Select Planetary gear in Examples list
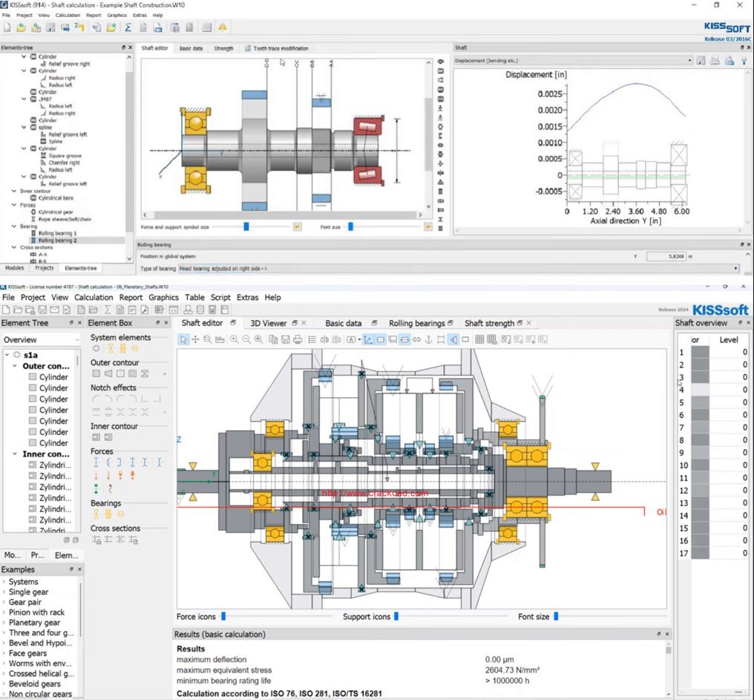754x700 pixels. tap(34, 623)
